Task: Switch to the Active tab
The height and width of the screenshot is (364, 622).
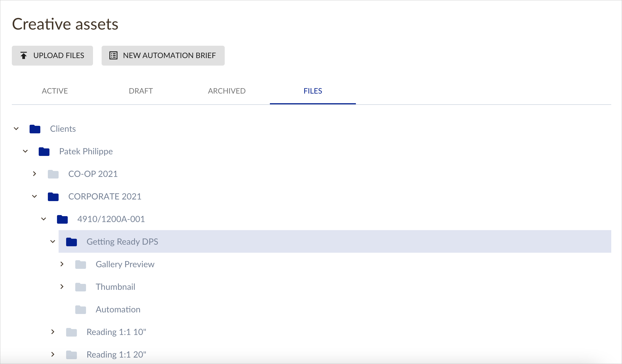Action: click(55, 91)
